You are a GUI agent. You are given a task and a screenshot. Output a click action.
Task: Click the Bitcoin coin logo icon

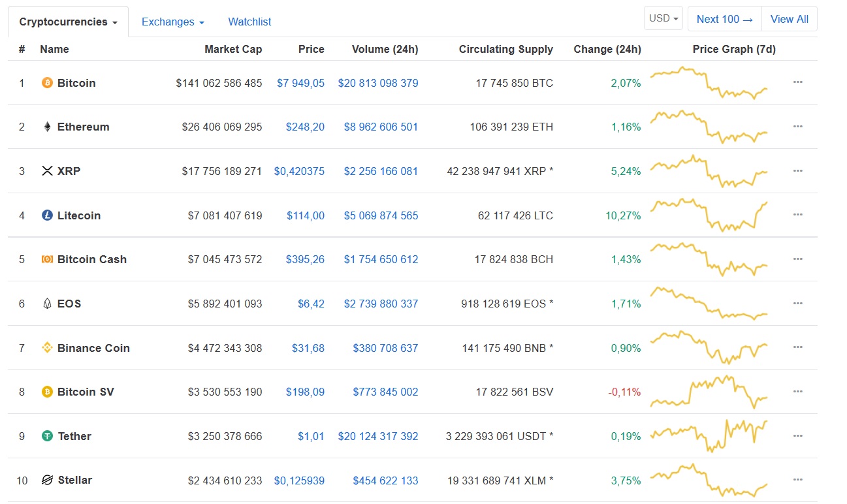point(47,83)
